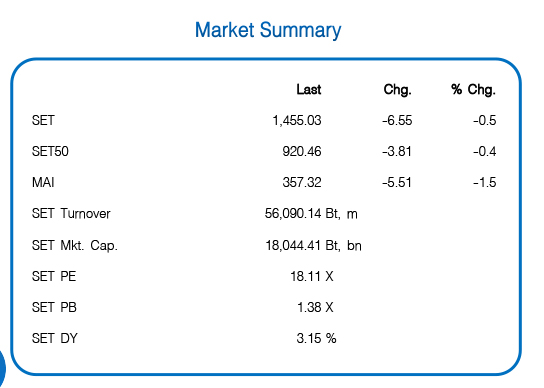This screenshot has height=388, width=544.
Task: Click MAI percent change -1.5
Action: [485, 182]
